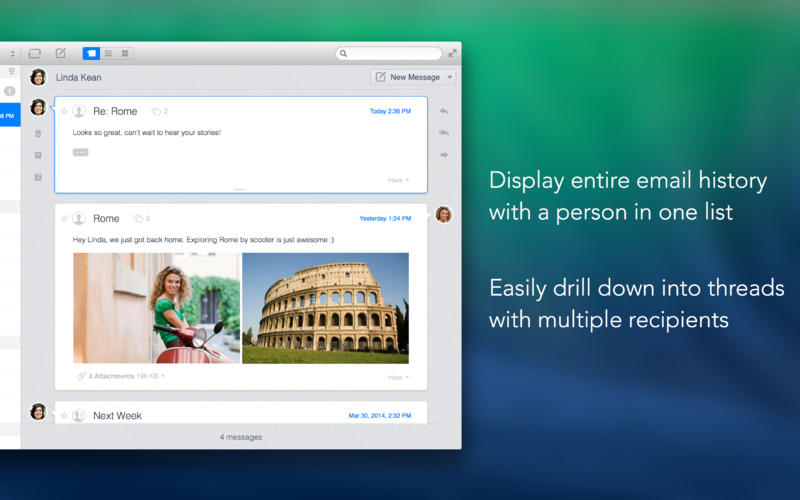This screenshot has width=800, height=500.
Task: Click the mailbox icon in the toolbar
Action: [35, 53]
